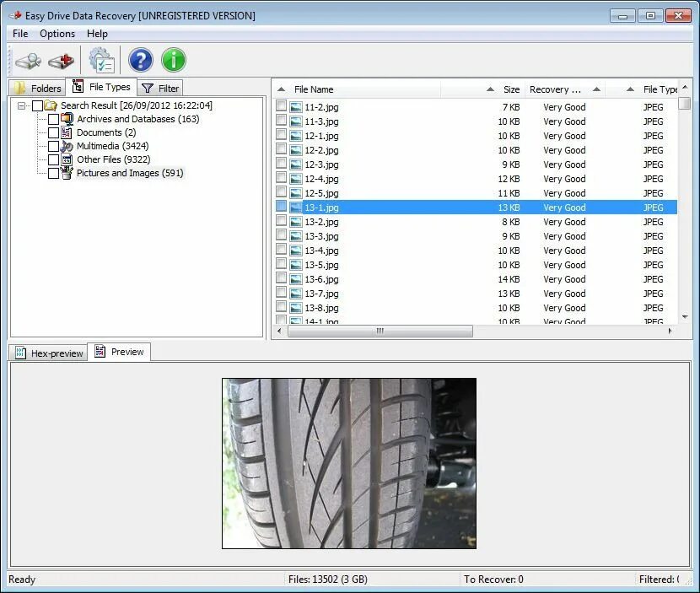The width and height of the screenshot is (700, 593).
Task: Click the horizontal scrollbar thumb in file list
Action: [380, 331]
